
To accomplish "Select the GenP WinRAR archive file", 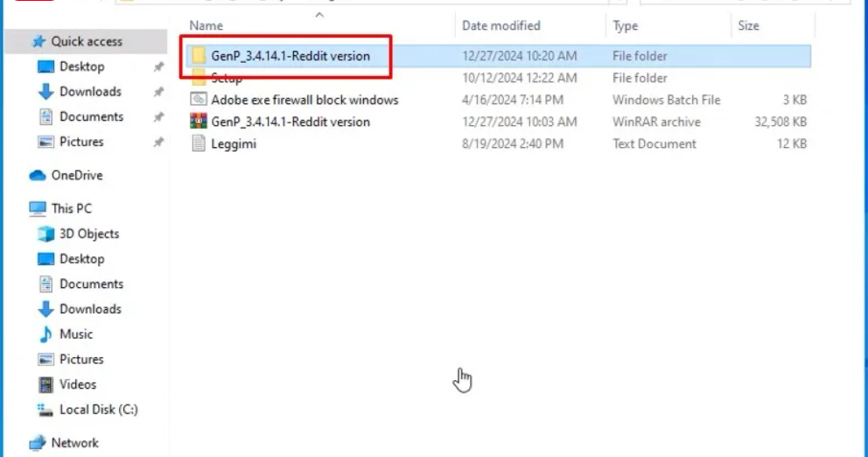I will [290, 122].
